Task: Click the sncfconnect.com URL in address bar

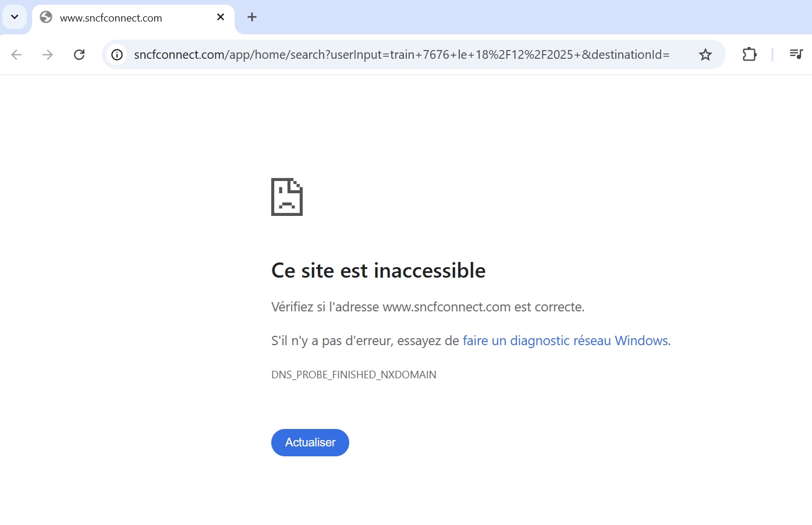Action: (x=402, y=55)
